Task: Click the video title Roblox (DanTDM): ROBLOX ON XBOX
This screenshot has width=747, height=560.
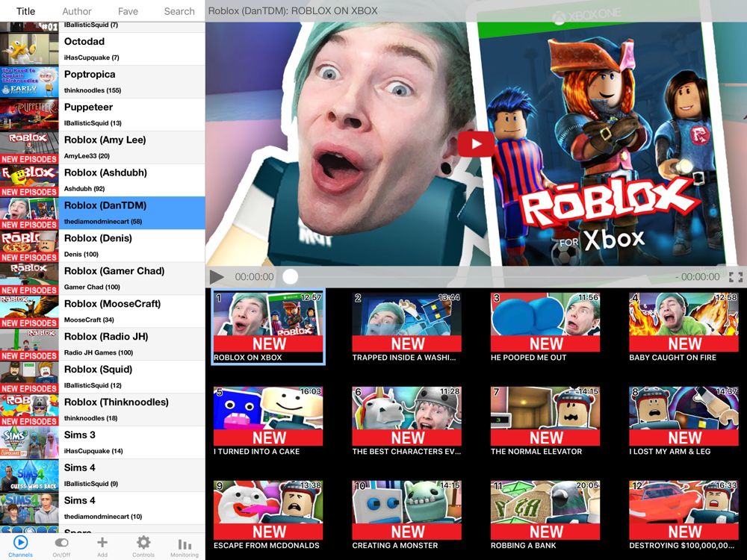Action: tap(293, 10)
